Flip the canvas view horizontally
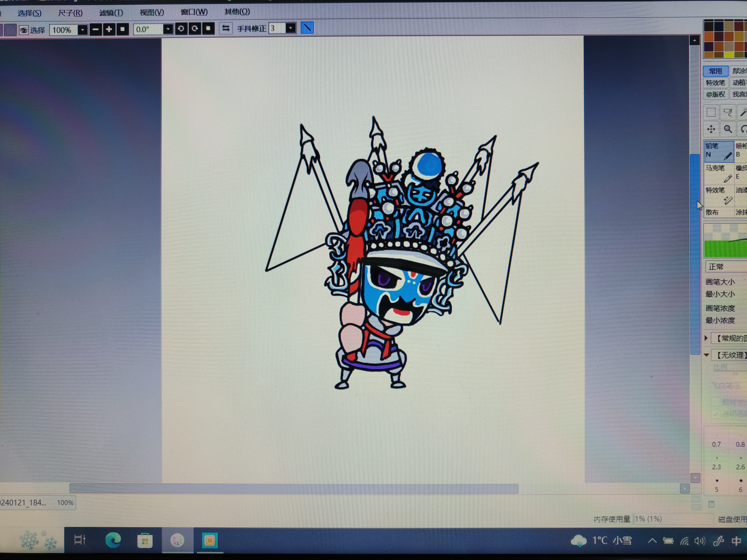Screen dimensions: 747x560 click(226, 28)
